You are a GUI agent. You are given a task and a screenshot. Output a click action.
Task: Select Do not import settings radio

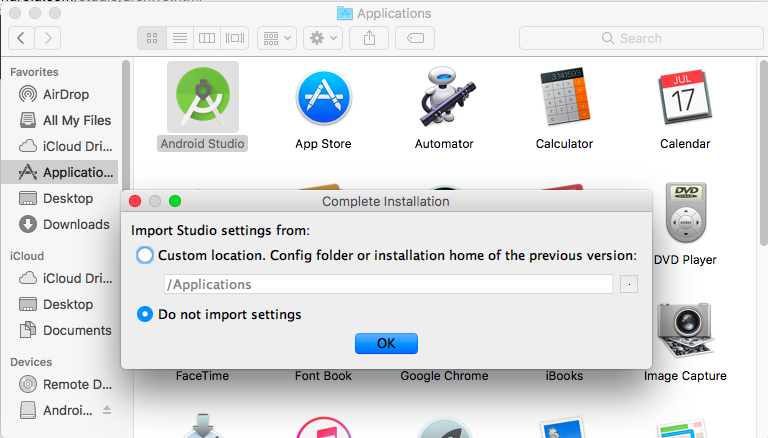pyautogui.click(x=145, y=314)
